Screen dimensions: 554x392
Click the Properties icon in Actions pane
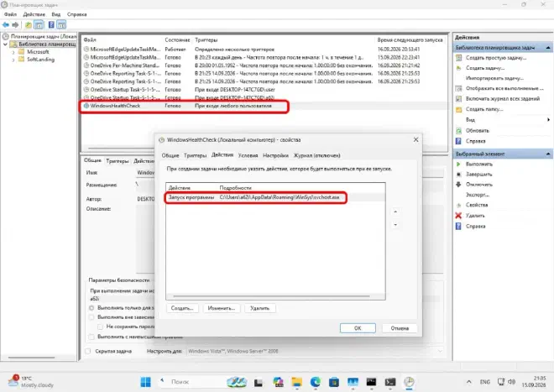(458, 205)
